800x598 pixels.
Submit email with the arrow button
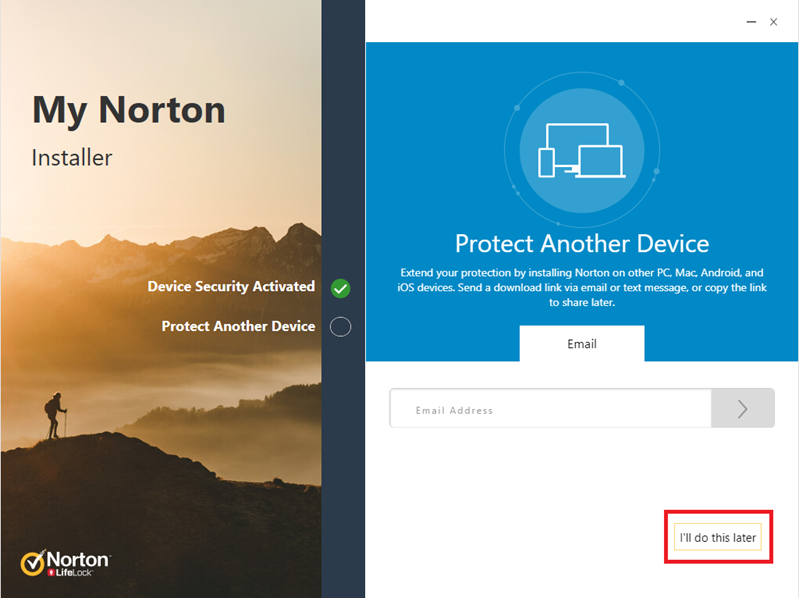click(x=743, y=408)
